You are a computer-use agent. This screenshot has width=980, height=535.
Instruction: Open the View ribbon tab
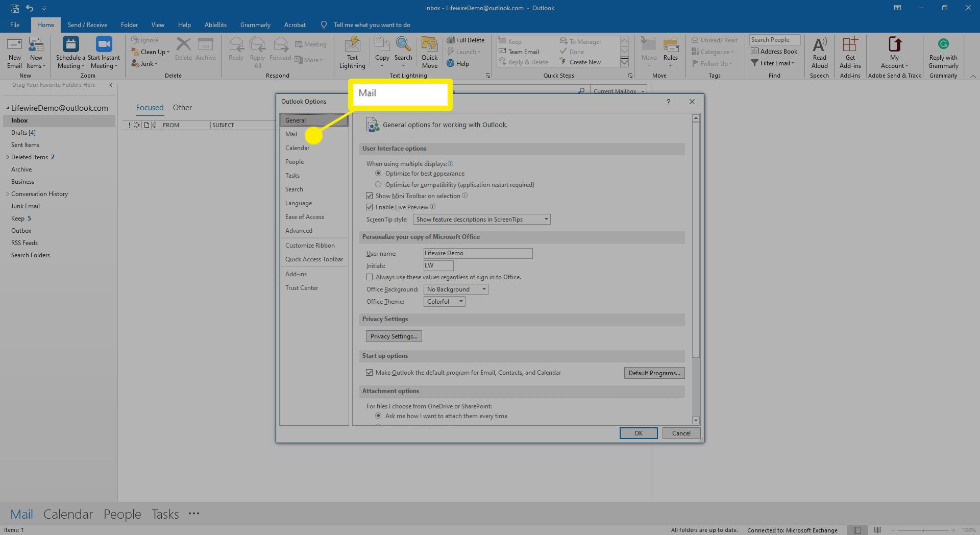[158, 25]
